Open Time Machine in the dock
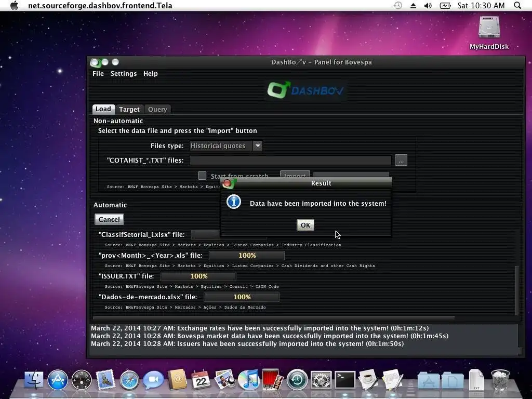This screenshot has height=399, width=532. 297,380
